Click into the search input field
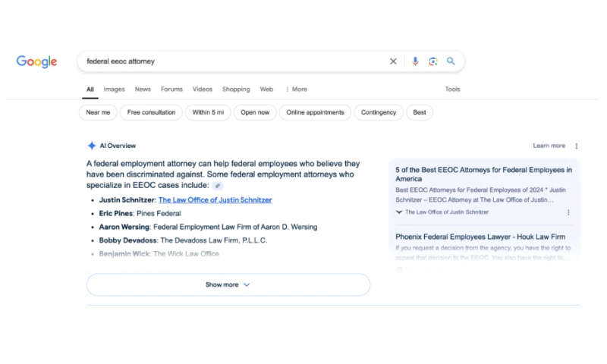 pos(228,61)
